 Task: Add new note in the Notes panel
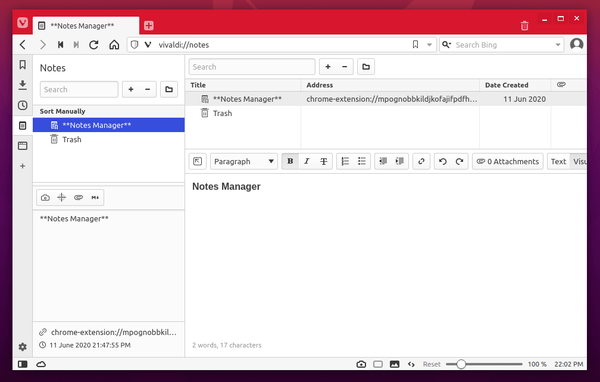point(131,89)
